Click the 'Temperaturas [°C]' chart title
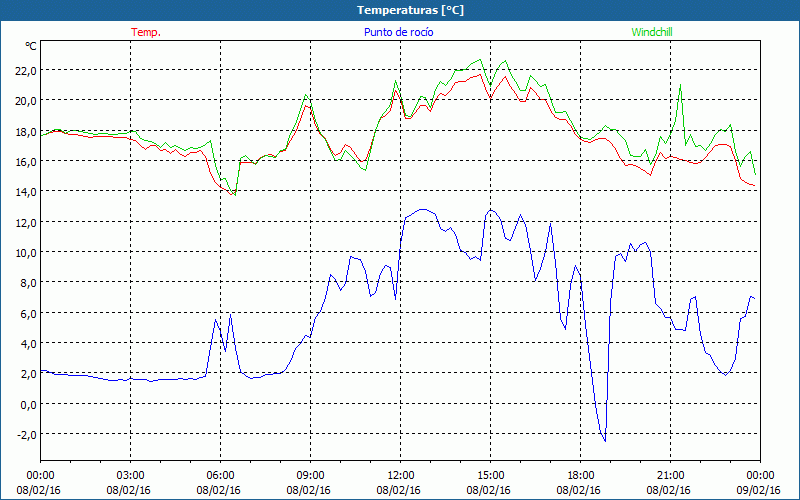 click(x=410, y=10)
